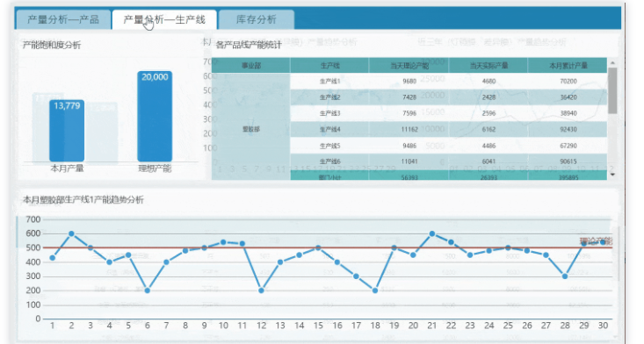
Task: Click the day 6 data point on trend line
Action: (148, 290)
